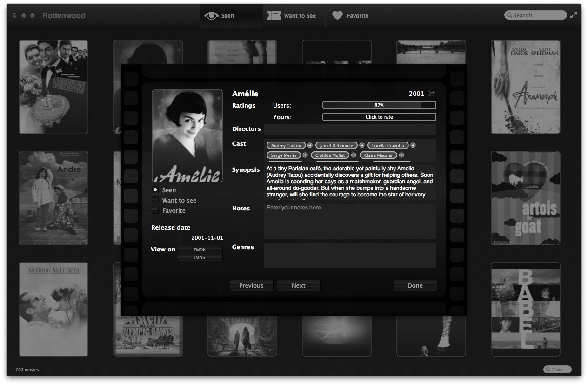Click the eye icon in Seen tab

211,16
